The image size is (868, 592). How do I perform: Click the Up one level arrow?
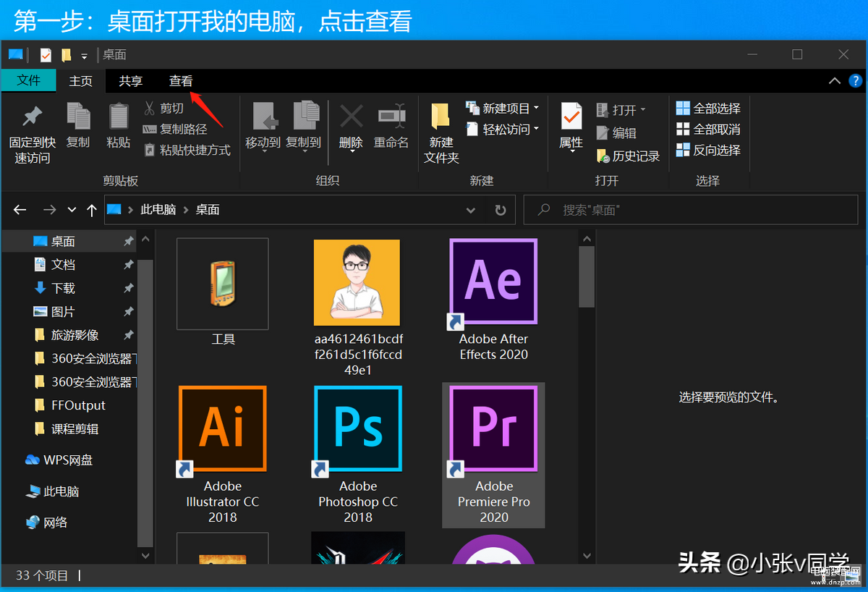click(x=91, y=210)
